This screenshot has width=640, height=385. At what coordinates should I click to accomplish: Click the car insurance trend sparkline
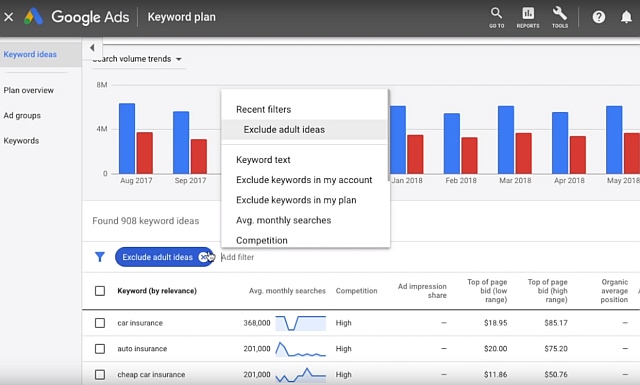coord(301,323)
